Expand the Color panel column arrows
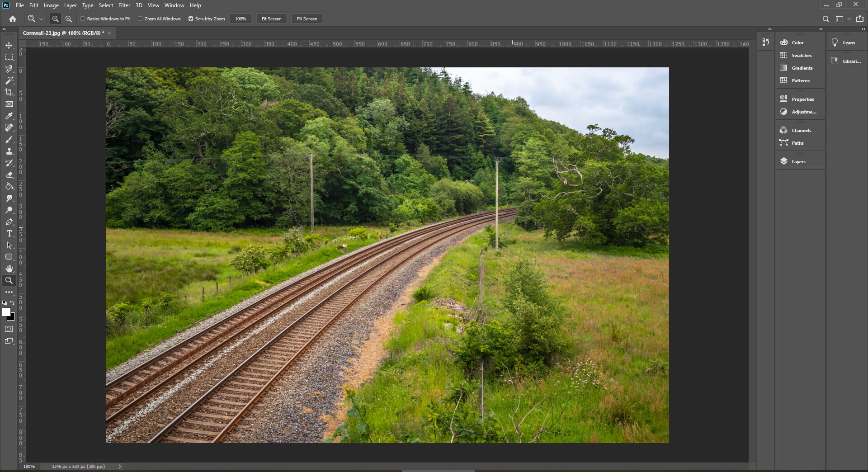Image resolution: width=868 pixels, height=472 pixels. (821, 29)
